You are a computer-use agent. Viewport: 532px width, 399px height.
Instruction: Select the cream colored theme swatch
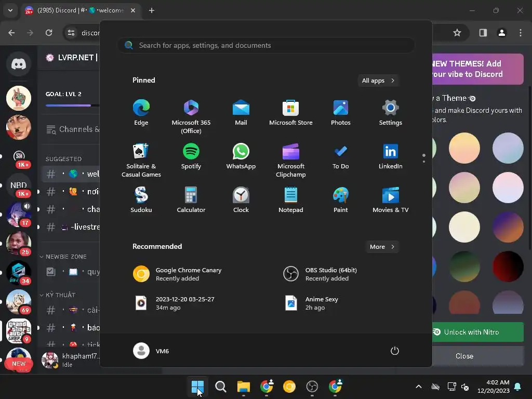[x=464, y=227]
